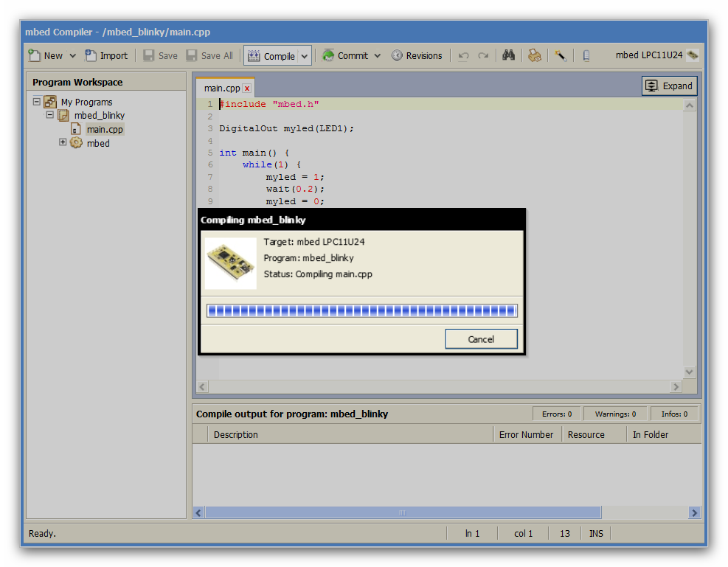
Task: Click the int main() code line
Action: (254, 153)
